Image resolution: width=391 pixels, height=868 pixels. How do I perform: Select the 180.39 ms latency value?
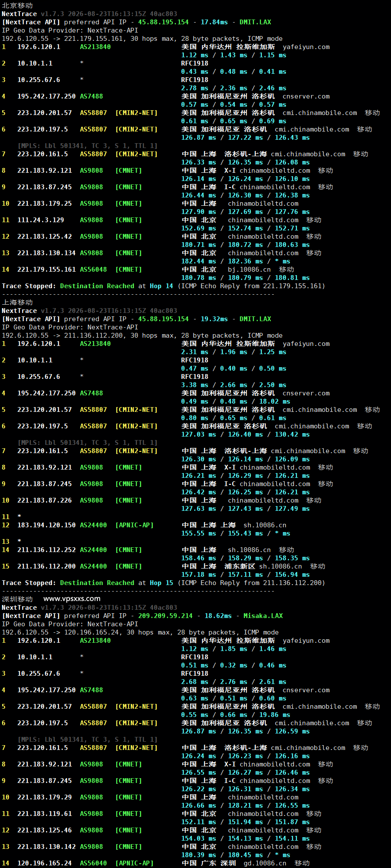(x=199, y=855)
